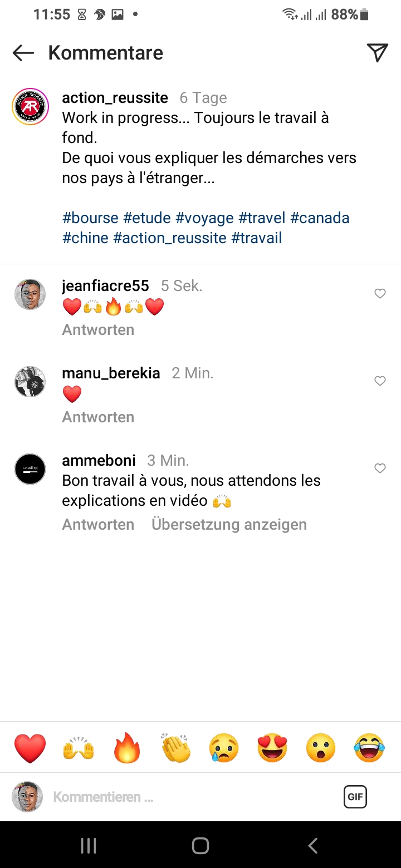Open the GIF picker button

(355, 797)
